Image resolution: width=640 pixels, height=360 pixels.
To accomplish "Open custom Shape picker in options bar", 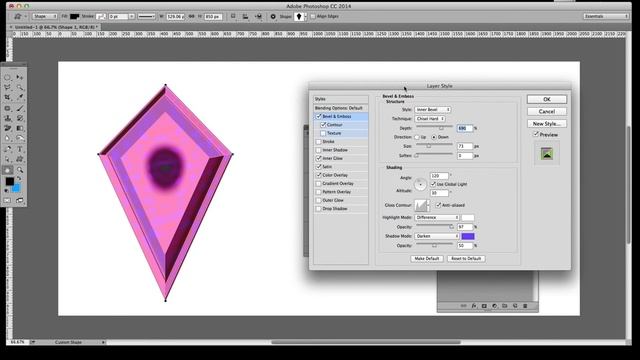I will click(x=300, y=16).
